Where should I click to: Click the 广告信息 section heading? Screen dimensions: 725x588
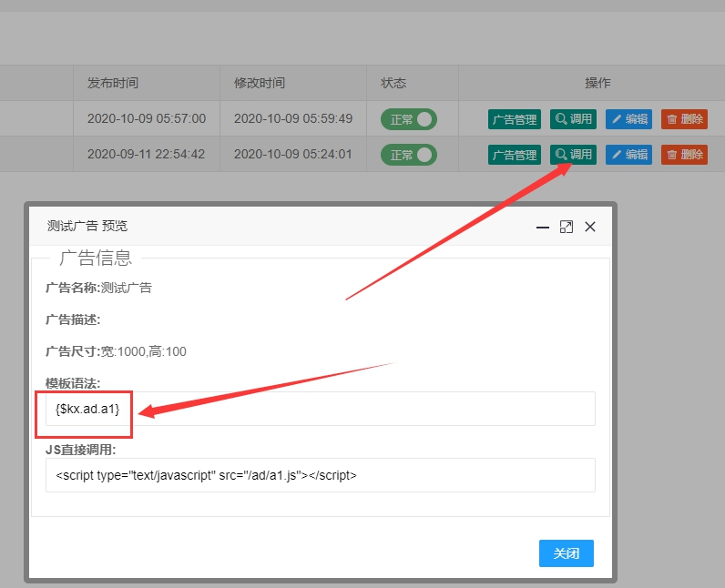[96, 258]
